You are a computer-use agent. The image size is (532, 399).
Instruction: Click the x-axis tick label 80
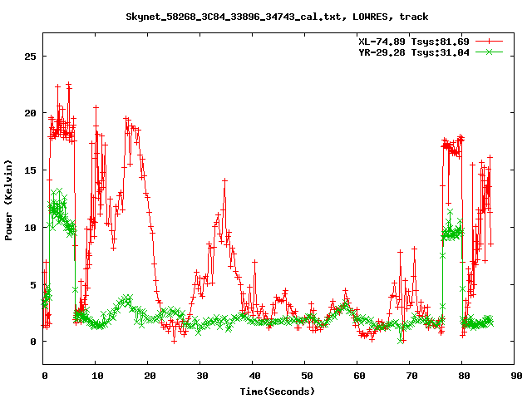tap(464, 376)
